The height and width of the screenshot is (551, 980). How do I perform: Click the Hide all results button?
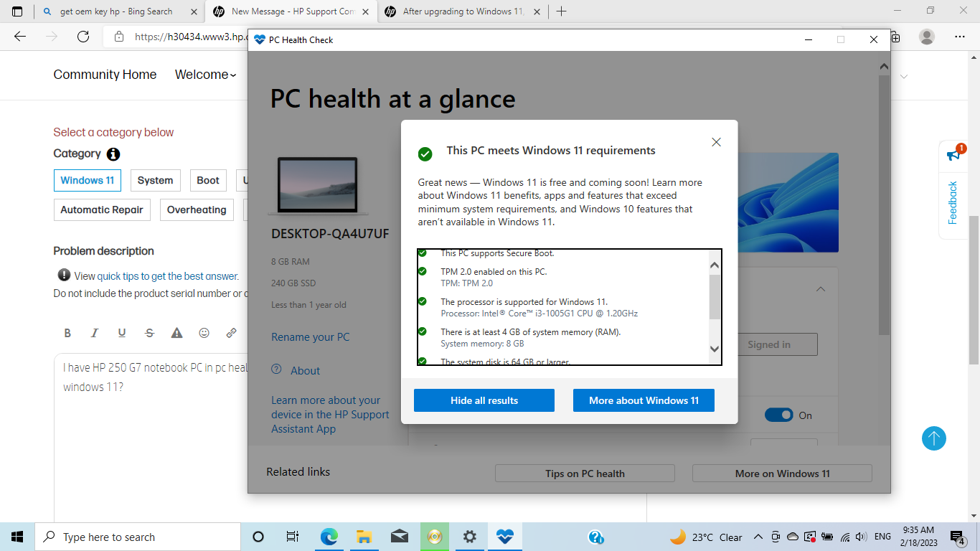tap(484, 400)
